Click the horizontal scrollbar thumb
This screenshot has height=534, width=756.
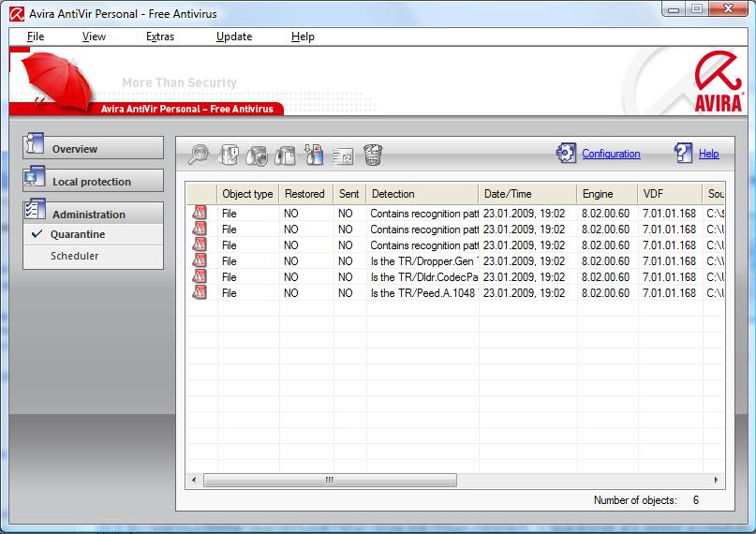pyautogui.click(x=330, y=480)
